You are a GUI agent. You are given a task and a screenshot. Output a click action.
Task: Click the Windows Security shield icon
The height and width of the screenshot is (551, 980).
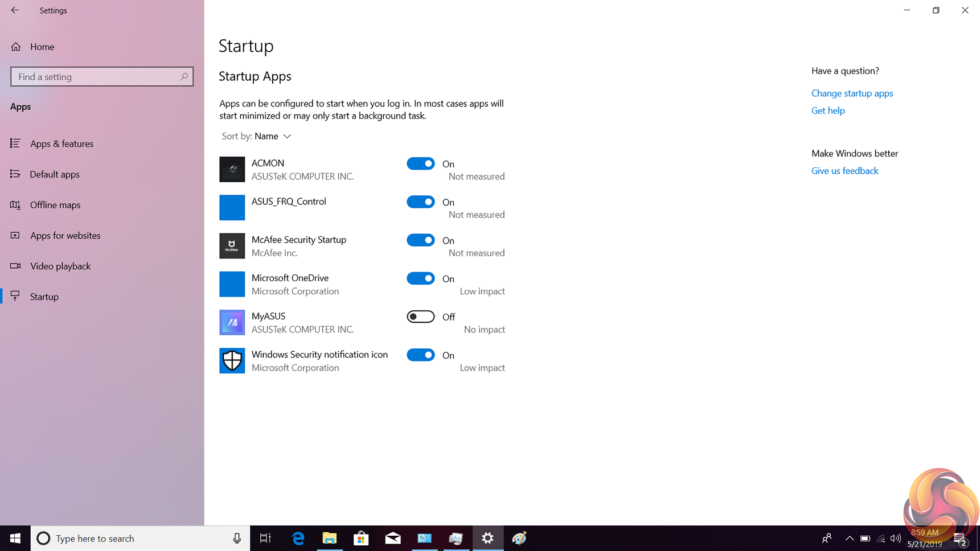click(x=232, y=361)
